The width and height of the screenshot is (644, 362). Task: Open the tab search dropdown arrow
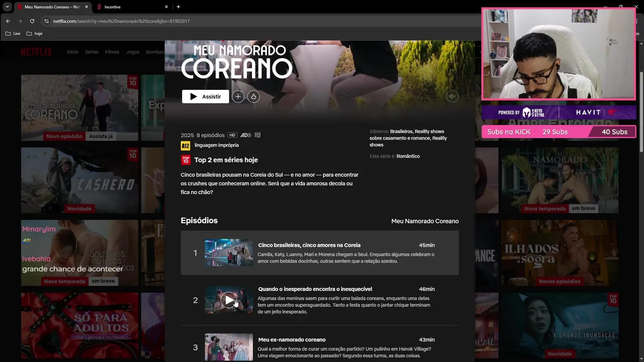coord(7,7)
